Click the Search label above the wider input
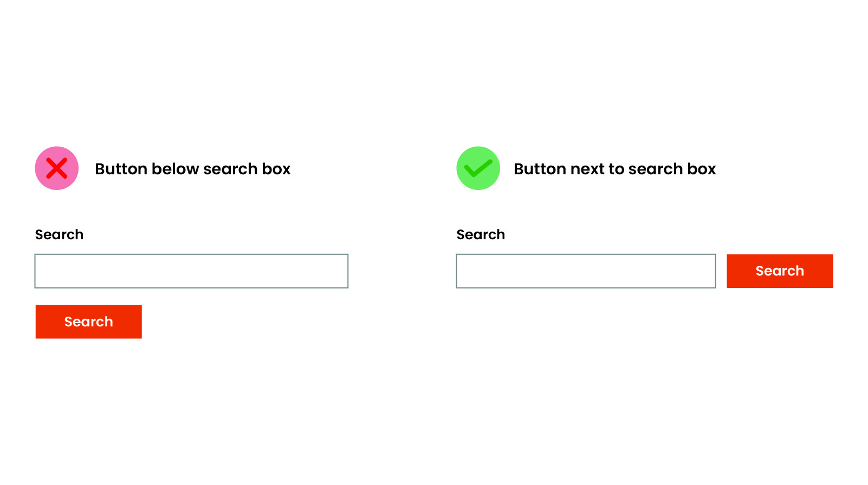This screenshot has height=485, width=868. click(x=60, y=234)
